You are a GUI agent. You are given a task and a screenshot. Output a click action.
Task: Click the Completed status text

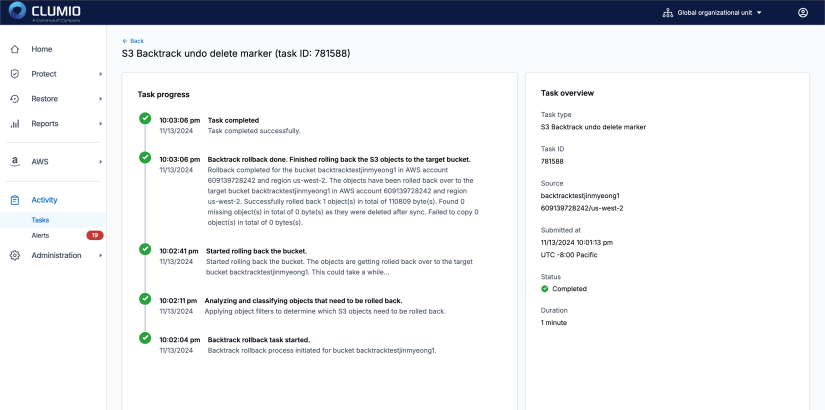[569, 289]
